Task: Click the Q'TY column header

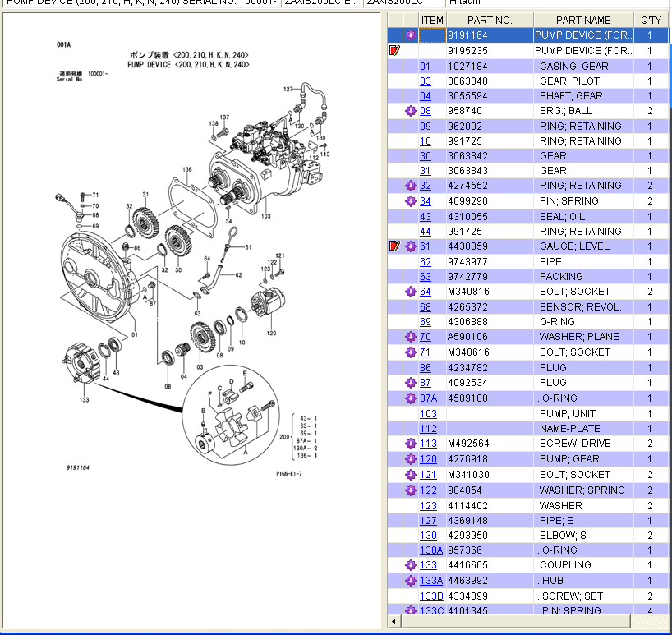Action: [650, 20]
